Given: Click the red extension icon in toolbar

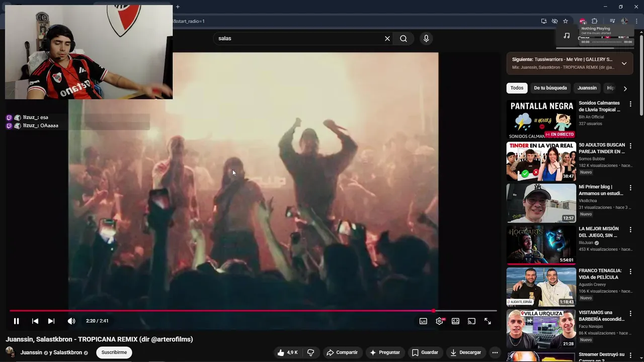Looking at the screenshot, I should coord(582,21).
